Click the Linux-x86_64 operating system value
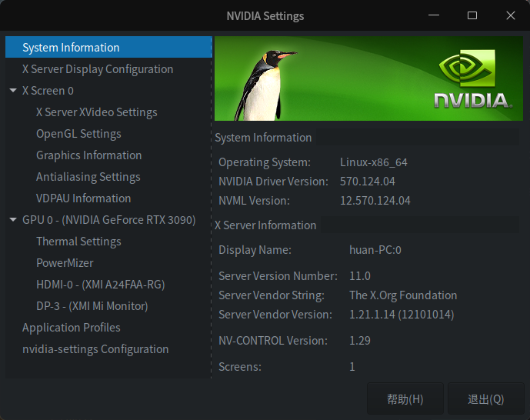This screenshot has width=530, height=420. (x=374, y=162)
